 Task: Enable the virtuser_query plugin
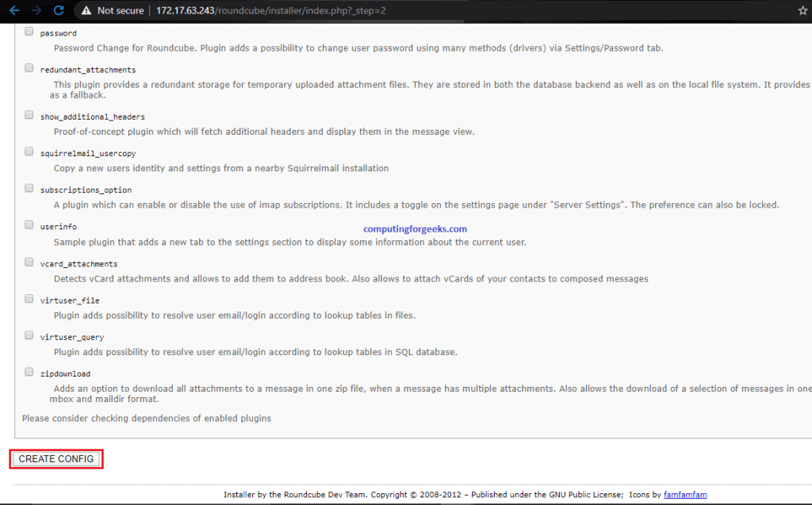point(29,335)
